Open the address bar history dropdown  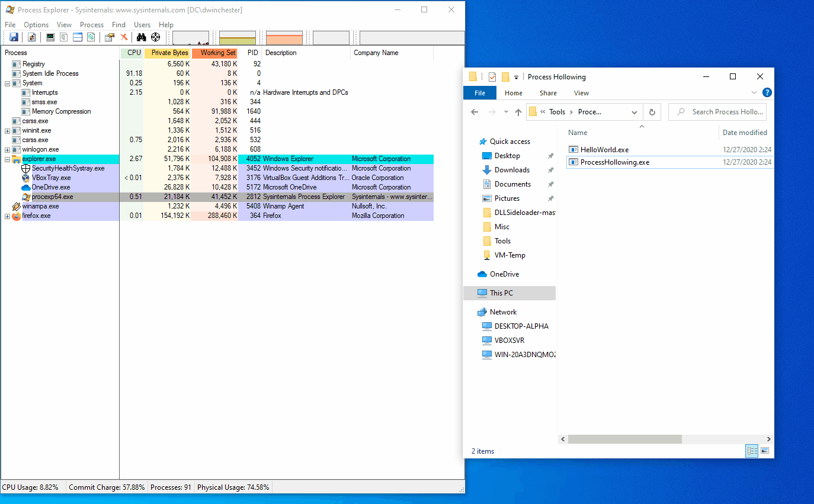click(x=634, y=112)
